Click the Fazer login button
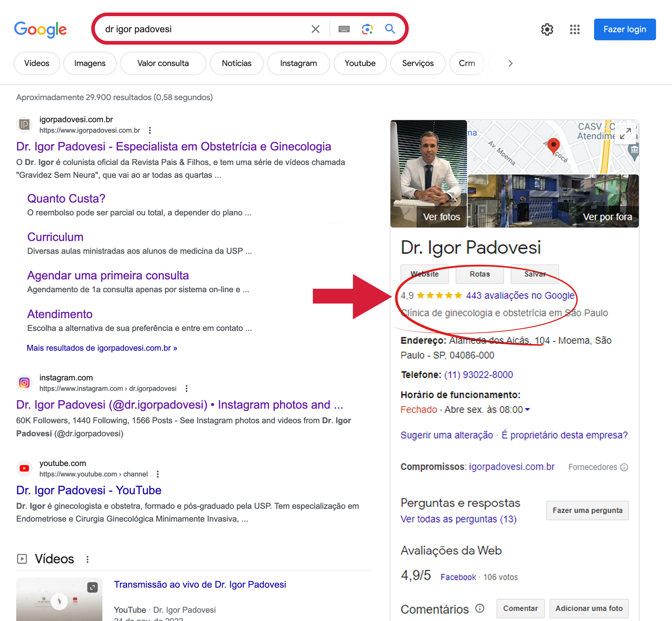This screenshot has width=672, height=621. pos(625,29)
